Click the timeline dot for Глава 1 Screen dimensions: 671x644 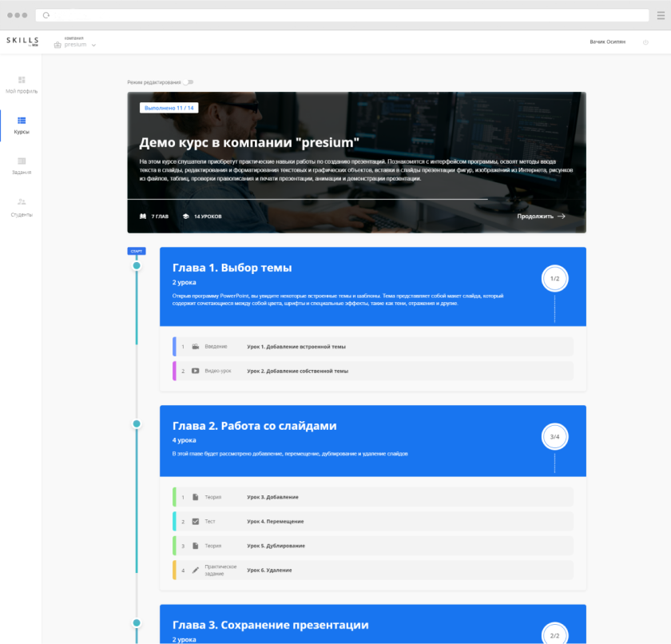pos(137,266)
